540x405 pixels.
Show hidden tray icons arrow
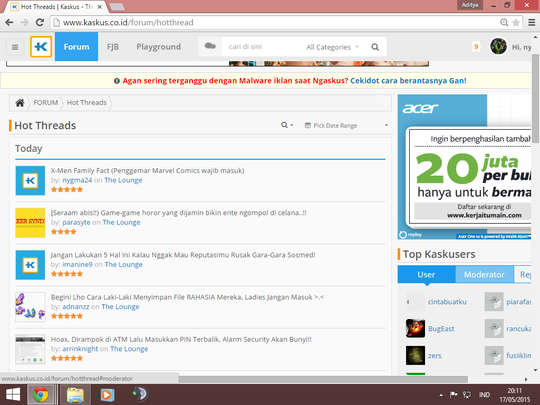[x=441, y=395]
